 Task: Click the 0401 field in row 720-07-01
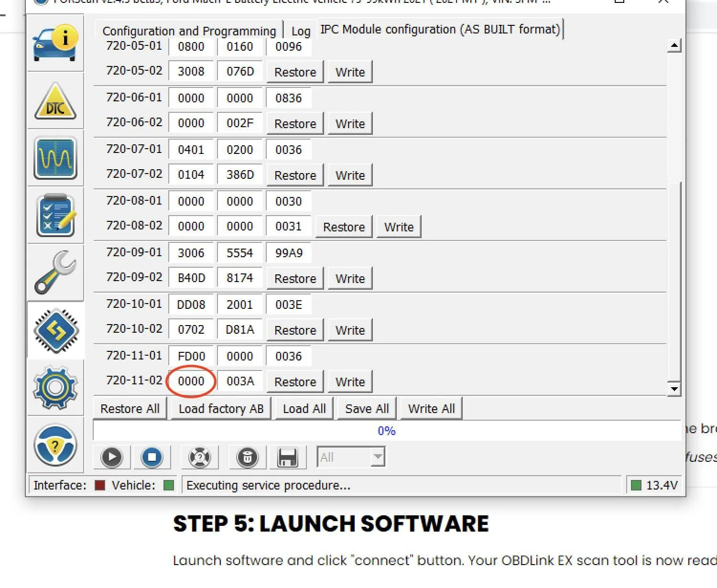point(191,150)
